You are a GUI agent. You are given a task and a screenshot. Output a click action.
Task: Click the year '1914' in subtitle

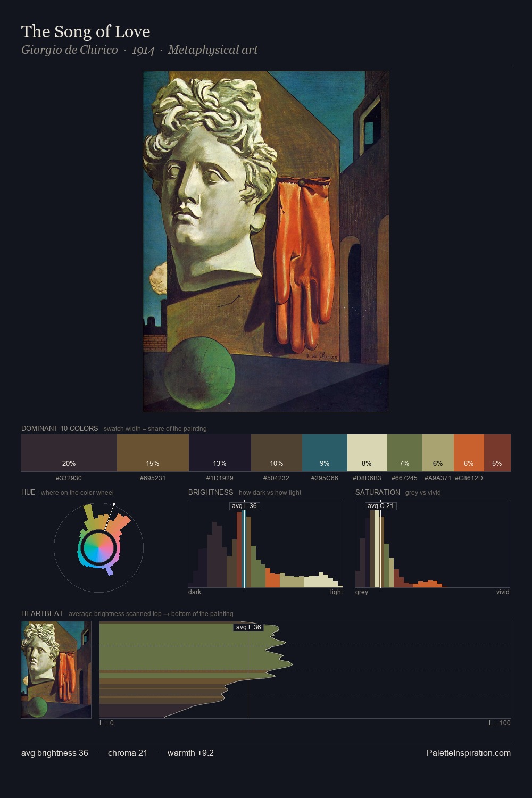pos(143,50)
